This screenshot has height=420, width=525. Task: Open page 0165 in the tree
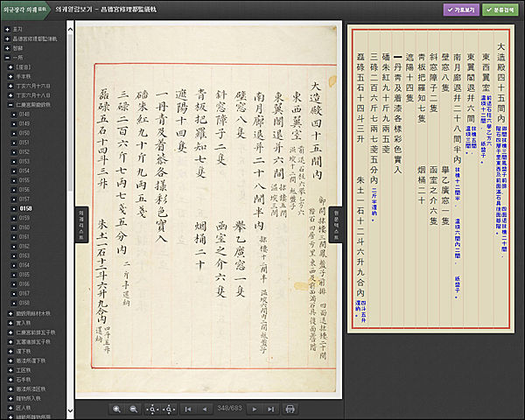pyautogui.click(x=24, y=274)
